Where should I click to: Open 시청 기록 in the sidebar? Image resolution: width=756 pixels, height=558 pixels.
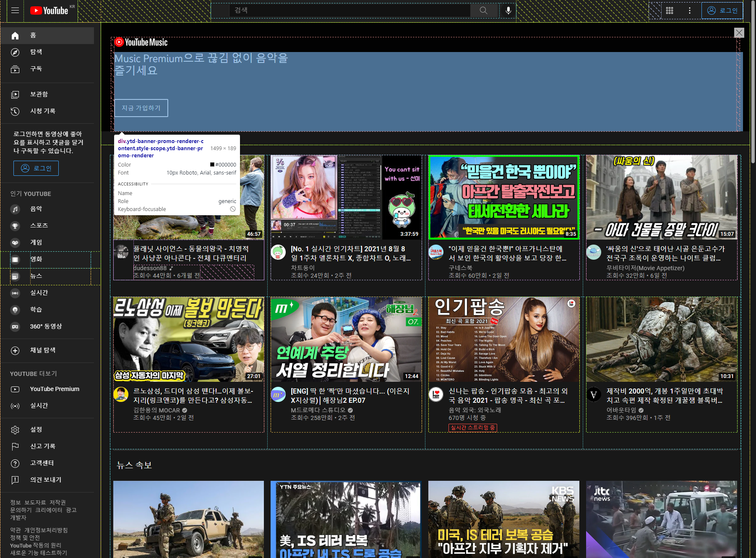47,111
